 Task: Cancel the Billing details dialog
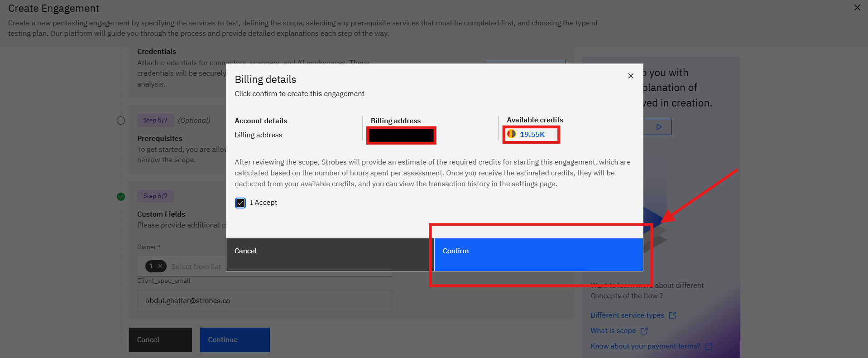tap(330, 255)
